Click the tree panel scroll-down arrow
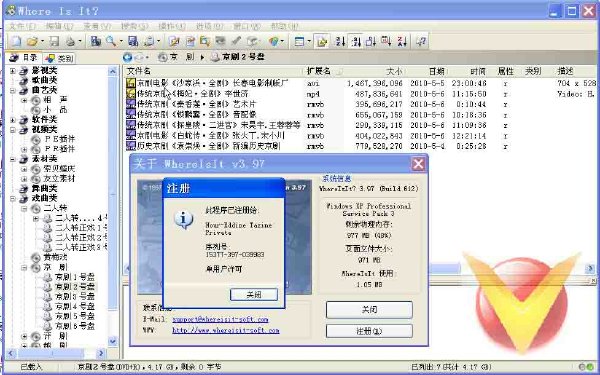Image resolution: width=600 pixels, height=375 pixels. coord(113,341)
